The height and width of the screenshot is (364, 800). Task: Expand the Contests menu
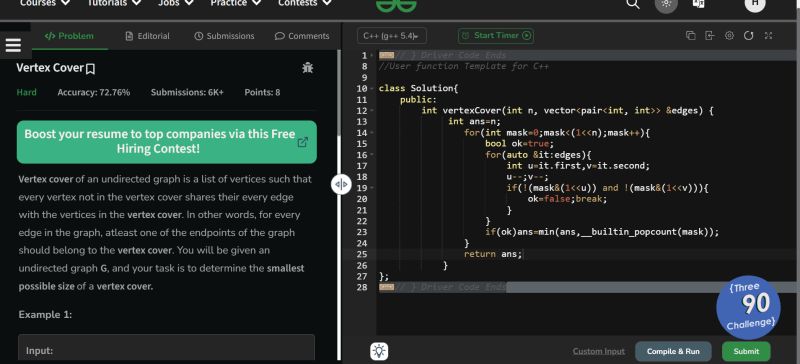click(x=305, y=3)
